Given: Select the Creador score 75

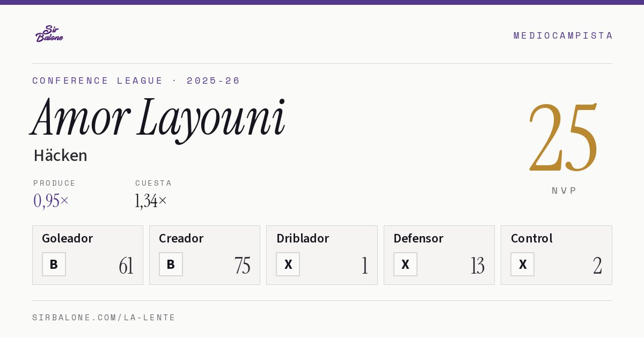Looking at the screenshot, I should 243,266.
